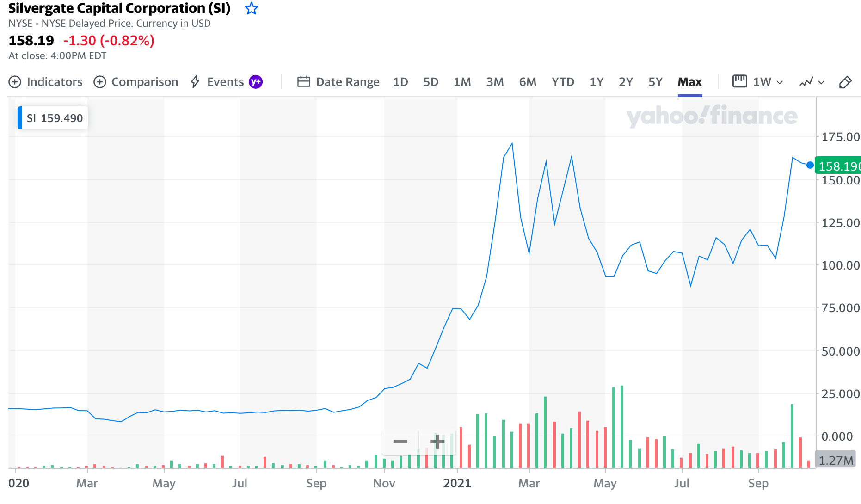Select the 5Y range
The image size is (861, 504).
[655, 82]
